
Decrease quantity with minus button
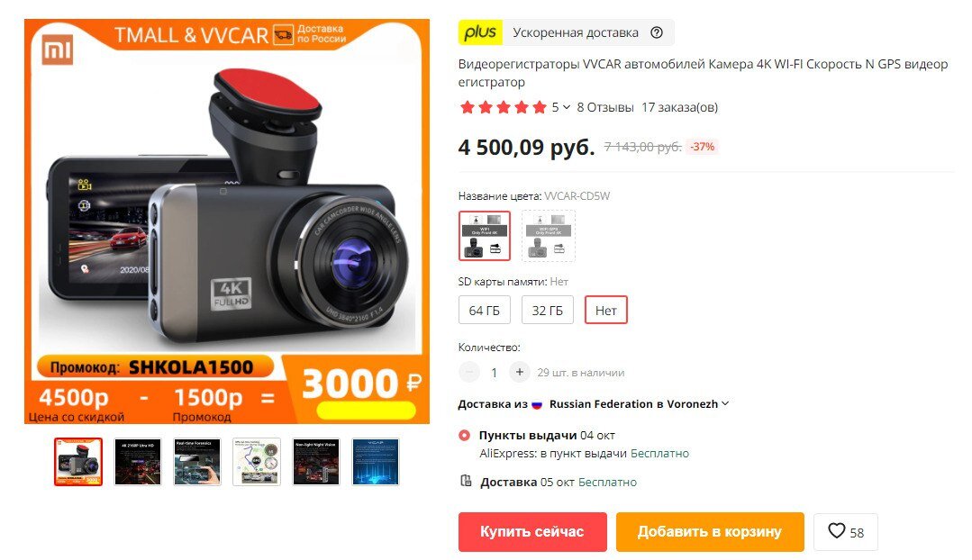click(469, 372)
